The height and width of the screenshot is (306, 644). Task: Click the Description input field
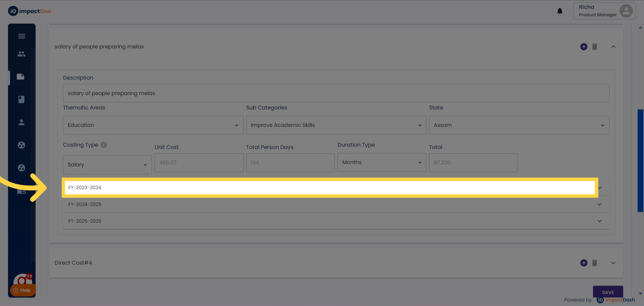[336, 93]
